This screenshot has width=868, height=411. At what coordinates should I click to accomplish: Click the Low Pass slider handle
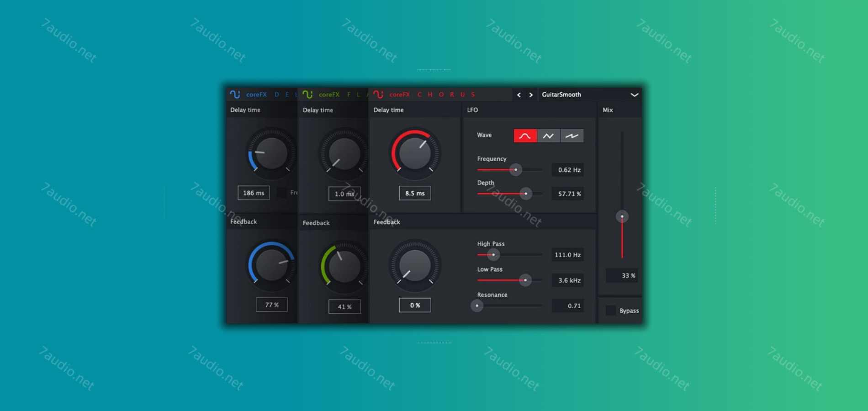525,280
